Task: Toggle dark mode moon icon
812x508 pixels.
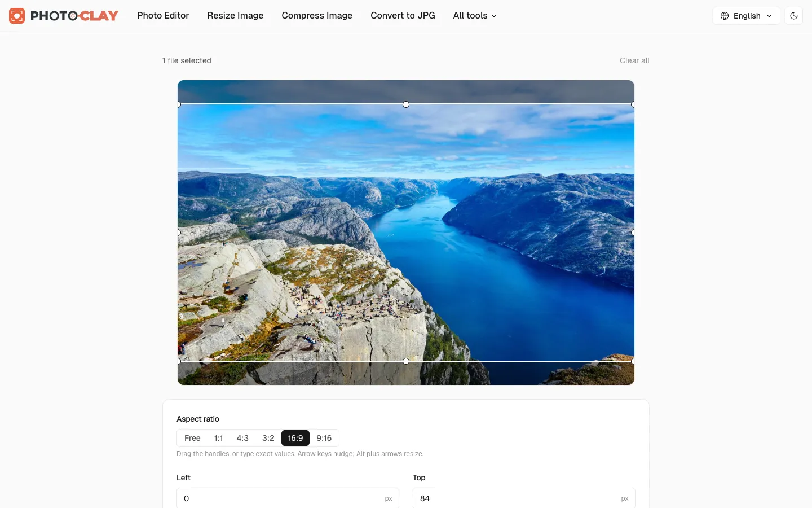Action: tap(794, 16)
